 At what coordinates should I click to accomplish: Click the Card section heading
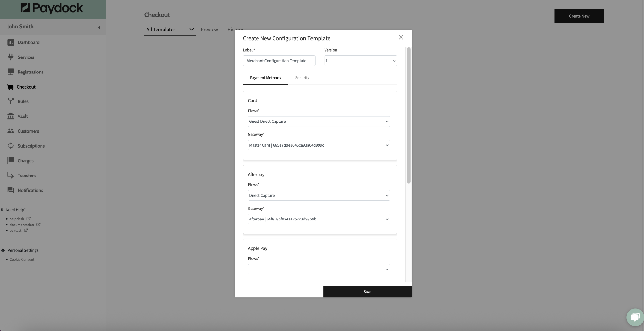pyautogui.click(x=253, y=100)
